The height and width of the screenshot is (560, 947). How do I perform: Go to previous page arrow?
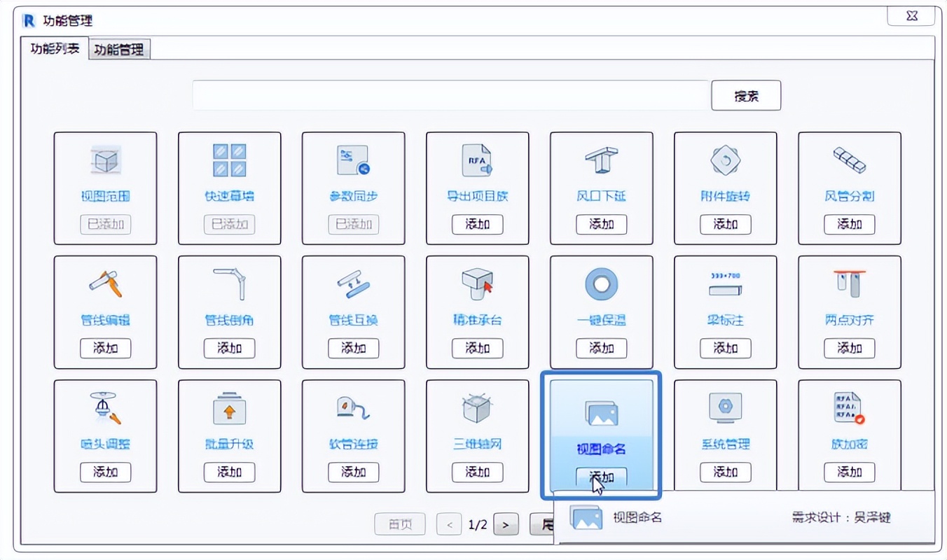[449, 524]
